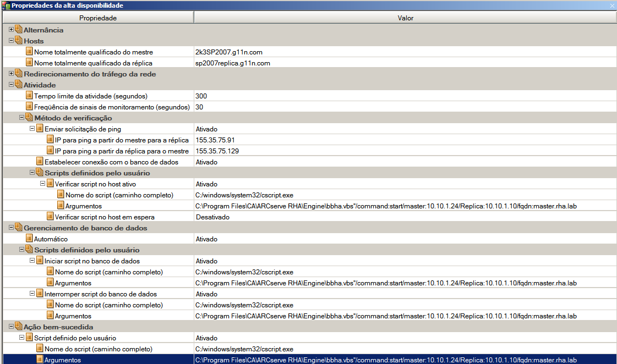Toggle Ativado value for Automático
617x364 pixels.
[206, 239]
